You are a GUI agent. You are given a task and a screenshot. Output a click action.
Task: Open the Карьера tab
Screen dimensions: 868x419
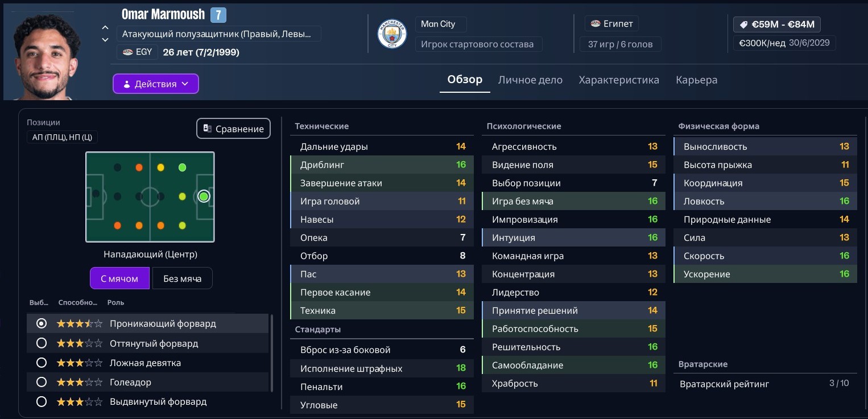click(696, 80)
